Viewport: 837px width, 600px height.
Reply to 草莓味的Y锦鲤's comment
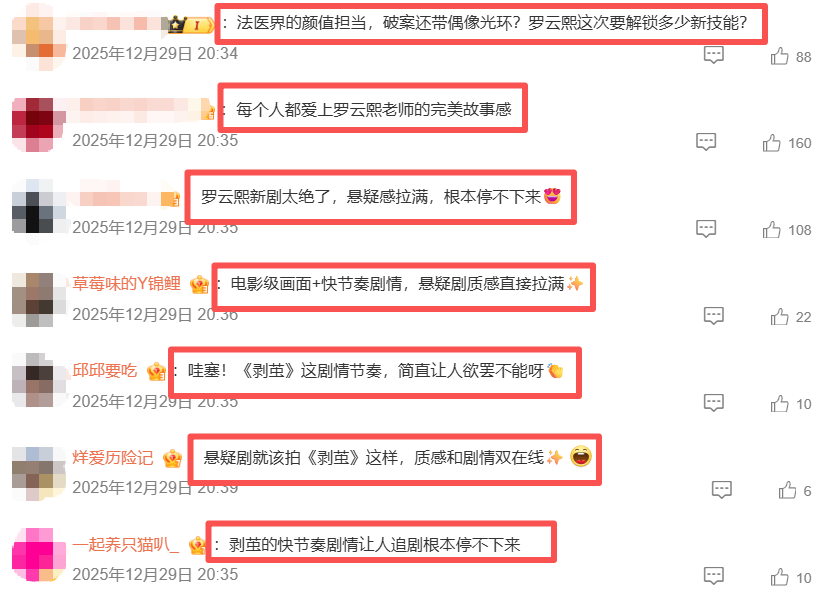[x=714, y=316]
